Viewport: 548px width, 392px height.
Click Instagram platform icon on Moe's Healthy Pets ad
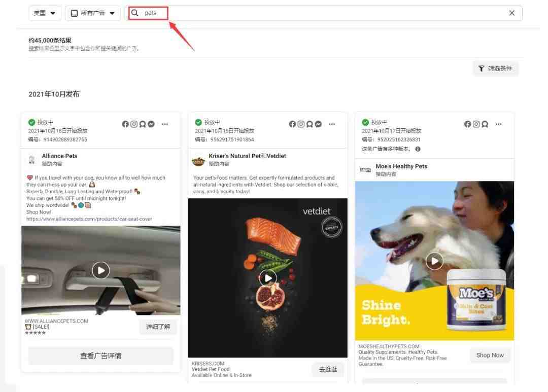[476, 124]
